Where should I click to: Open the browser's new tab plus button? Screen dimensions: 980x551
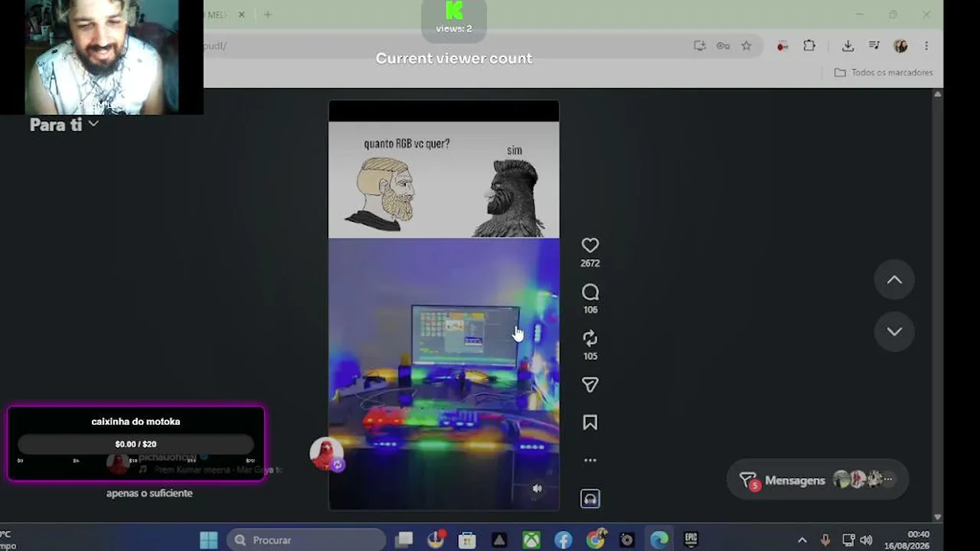pyautogui.click(x=267, y=15)
